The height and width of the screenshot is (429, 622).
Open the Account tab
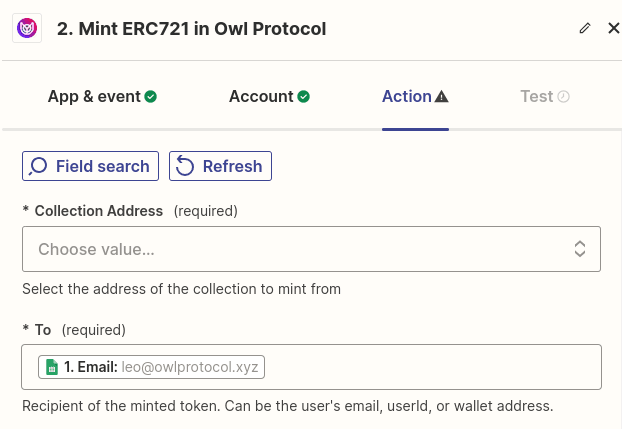[261, 97]
